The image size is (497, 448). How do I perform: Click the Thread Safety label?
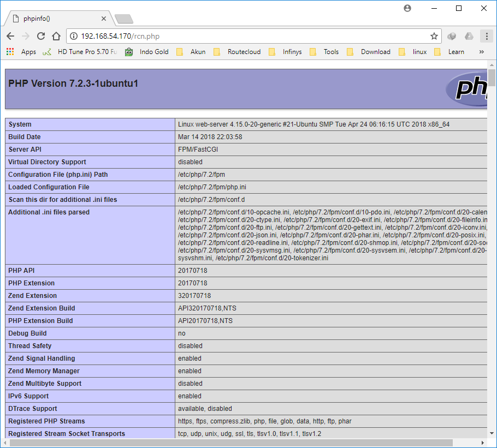(x=30, y=346)
